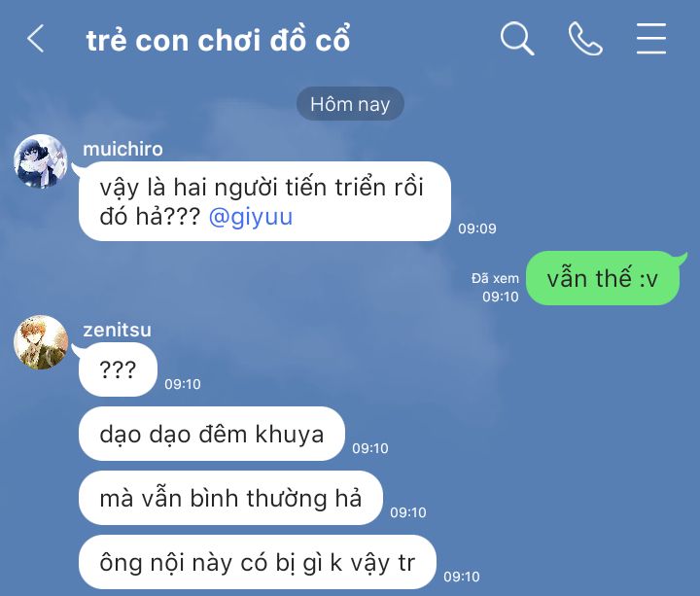Select chat title trẻ con chơi đồ cổ
The height and width of the screenshot is (596, 700).
pos(218,40)
